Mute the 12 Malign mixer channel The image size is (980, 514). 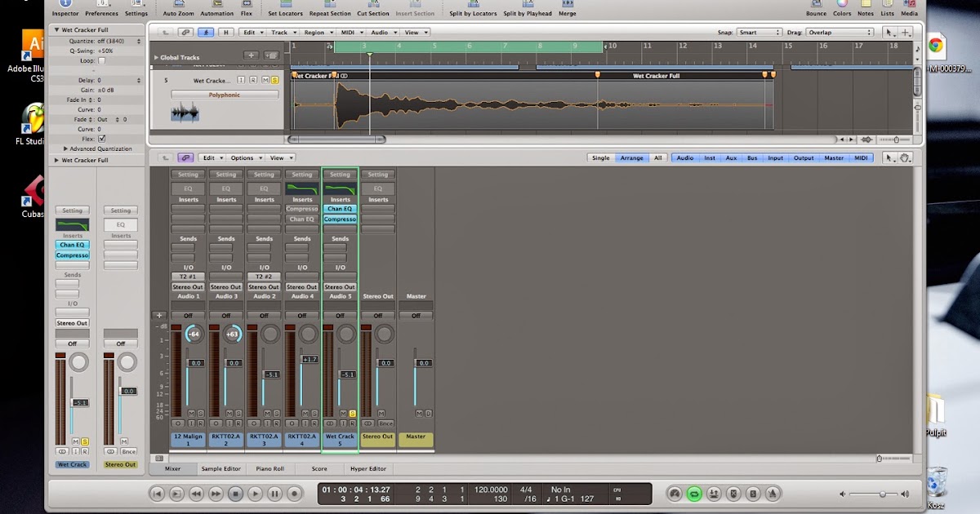(193, 414)
